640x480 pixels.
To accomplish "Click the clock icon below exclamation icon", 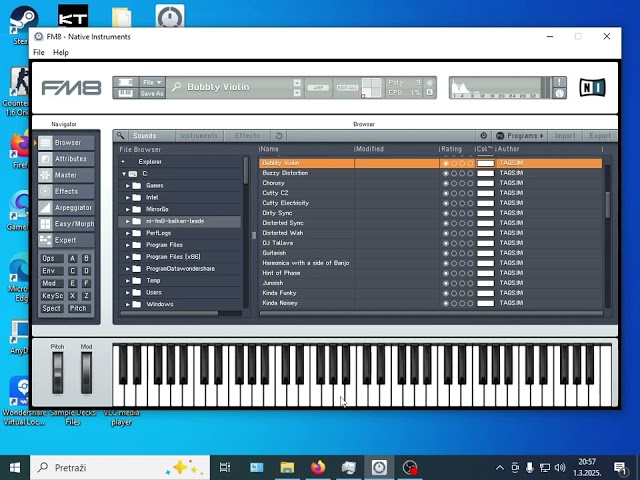I will (x=560, y=93).
